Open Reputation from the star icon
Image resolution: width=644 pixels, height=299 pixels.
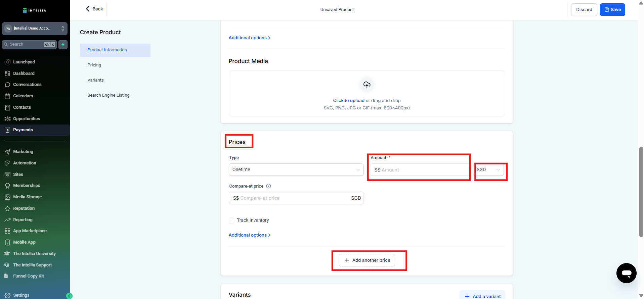[x=7, y=208]
